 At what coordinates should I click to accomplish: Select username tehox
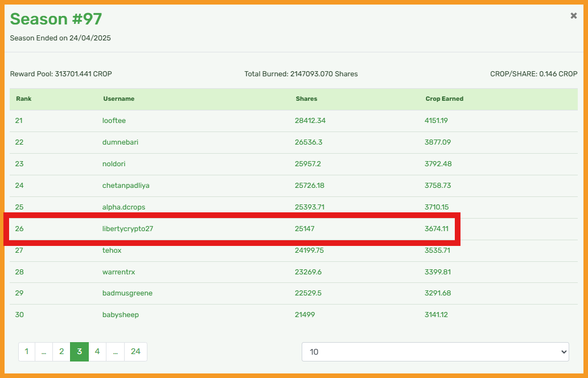(x=112, y=250)
